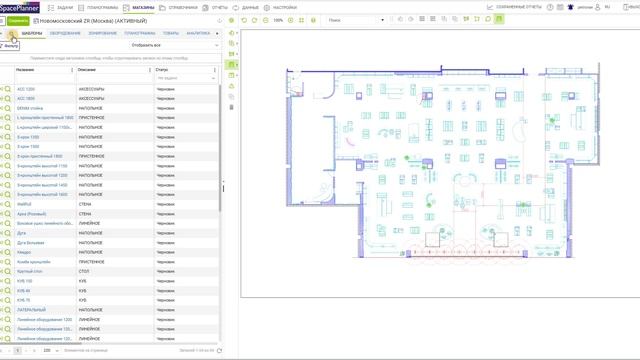Click the filter search icon above table
Viewport: 640px width, 360px height.
point(11,33)
